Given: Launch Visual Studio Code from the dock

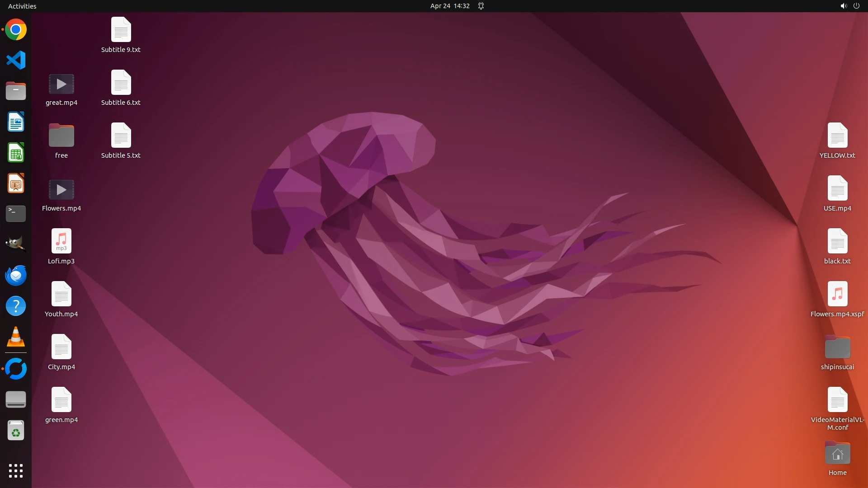Looking at the screenshot, I should tap(16, 60).
